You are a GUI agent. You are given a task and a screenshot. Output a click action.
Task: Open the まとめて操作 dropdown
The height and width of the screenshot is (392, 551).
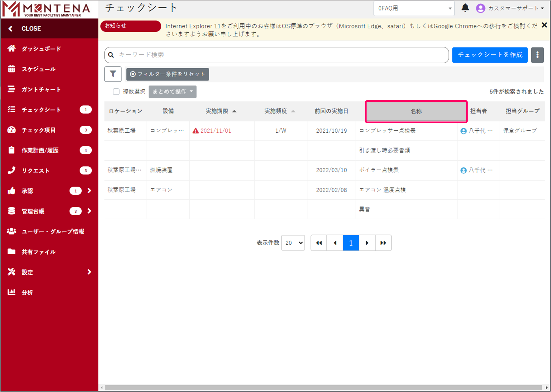coord(172,92)
